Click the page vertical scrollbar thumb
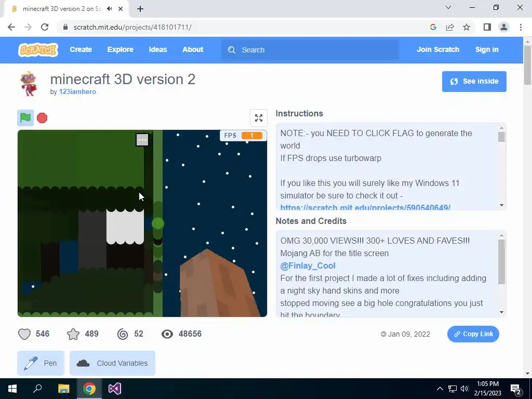The width and height of the screenshot is (532, 399). click(528, 65)
